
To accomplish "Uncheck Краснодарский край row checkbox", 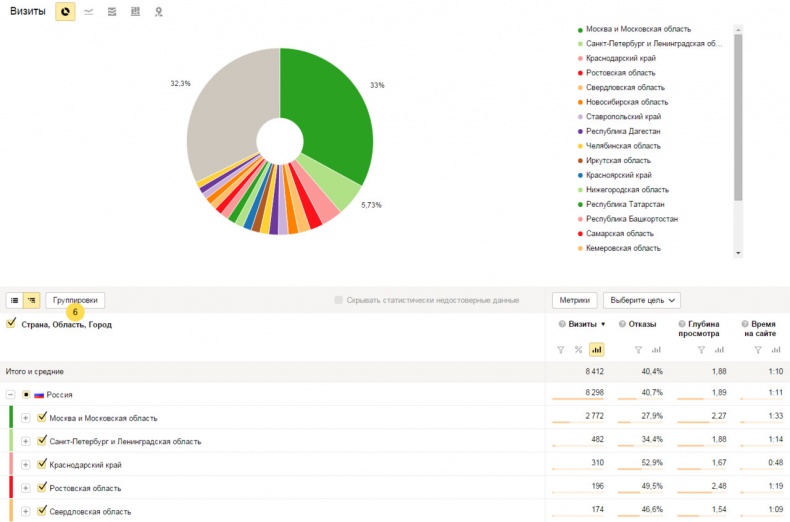I will point(41,464).
